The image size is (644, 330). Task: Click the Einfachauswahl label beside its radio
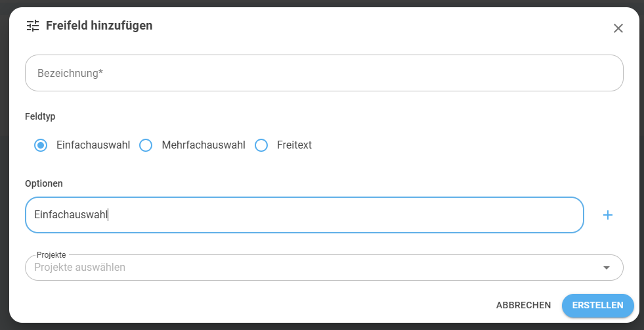(93, 145)
